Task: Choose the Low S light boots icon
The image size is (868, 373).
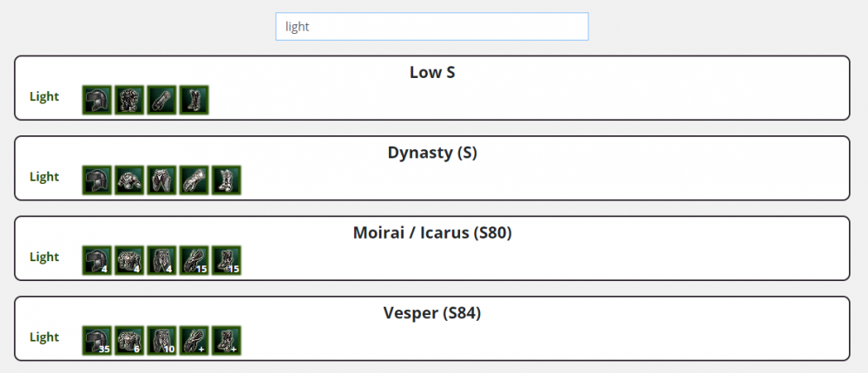Action: [194, 100]
